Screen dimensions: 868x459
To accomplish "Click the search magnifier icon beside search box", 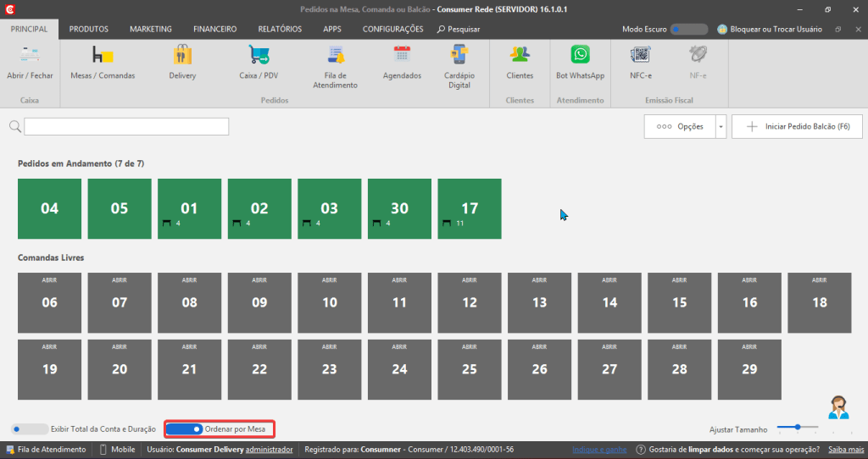I will click(15, 127).
